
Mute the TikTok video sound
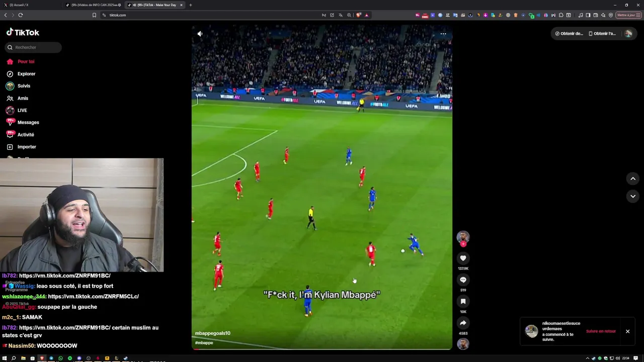[200, 34]
